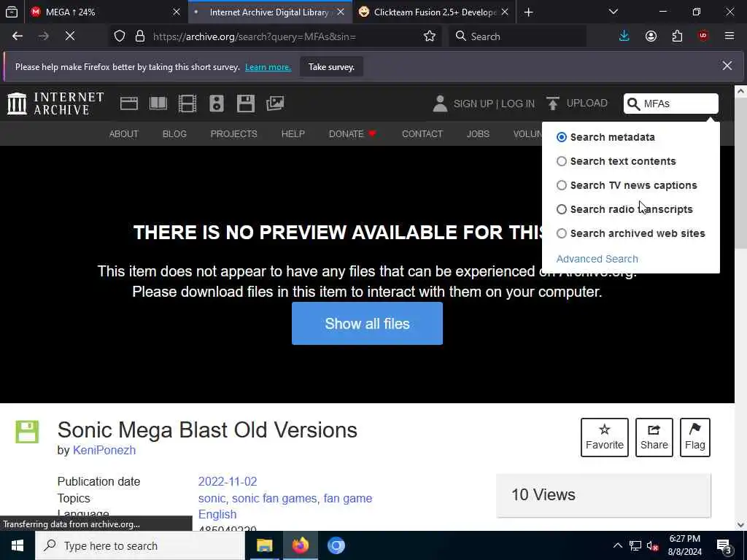This screenshot has width=747, height=560.
Task: Open the list all tabs dropdown arrow
Action: pyautogui.click(x=613, y=12)
